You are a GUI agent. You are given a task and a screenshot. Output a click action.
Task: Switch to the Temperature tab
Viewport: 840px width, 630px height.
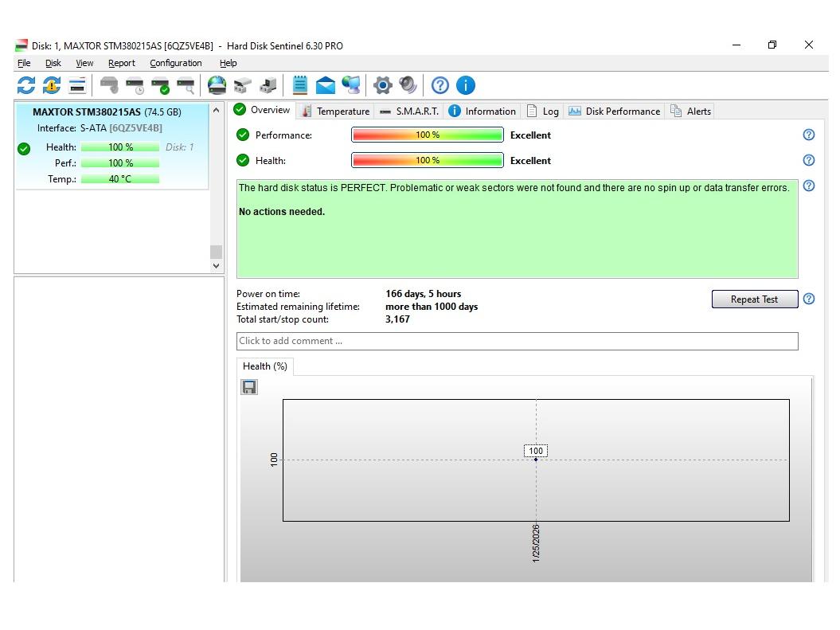(335, 112)
